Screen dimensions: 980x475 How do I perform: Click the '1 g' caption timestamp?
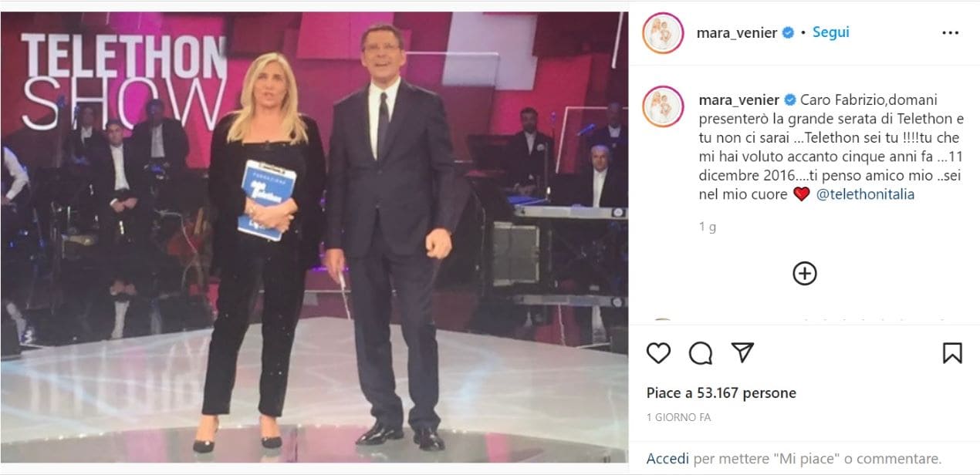[x=708, y=227]
